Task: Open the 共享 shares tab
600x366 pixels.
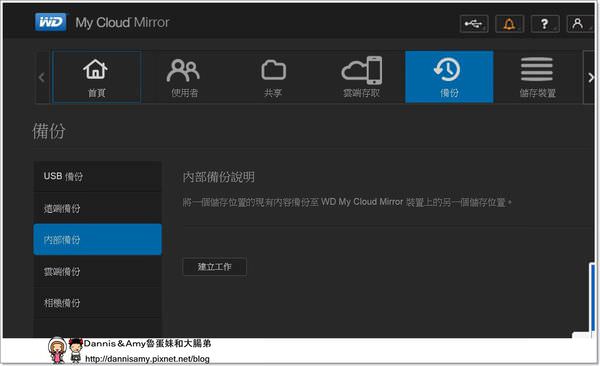Action: click(x=273, y=77)
